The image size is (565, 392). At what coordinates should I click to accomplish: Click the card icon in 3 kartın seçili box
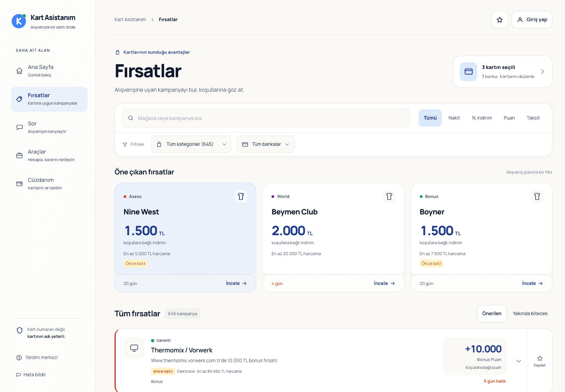[468, 72]
